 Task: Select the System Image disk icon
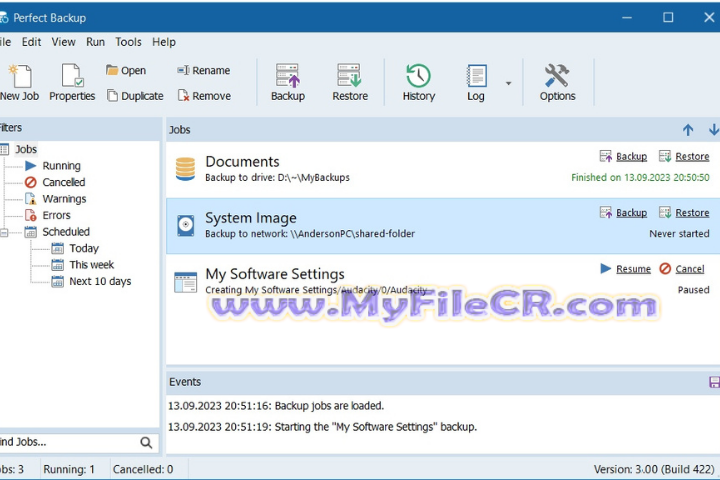click(186, 225)
